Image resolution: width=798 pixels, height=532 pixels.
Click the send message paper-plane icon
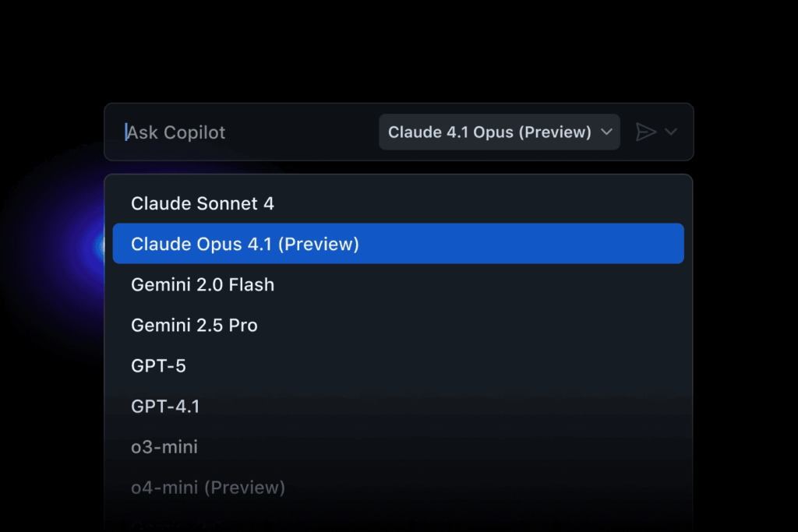[645, 132]
